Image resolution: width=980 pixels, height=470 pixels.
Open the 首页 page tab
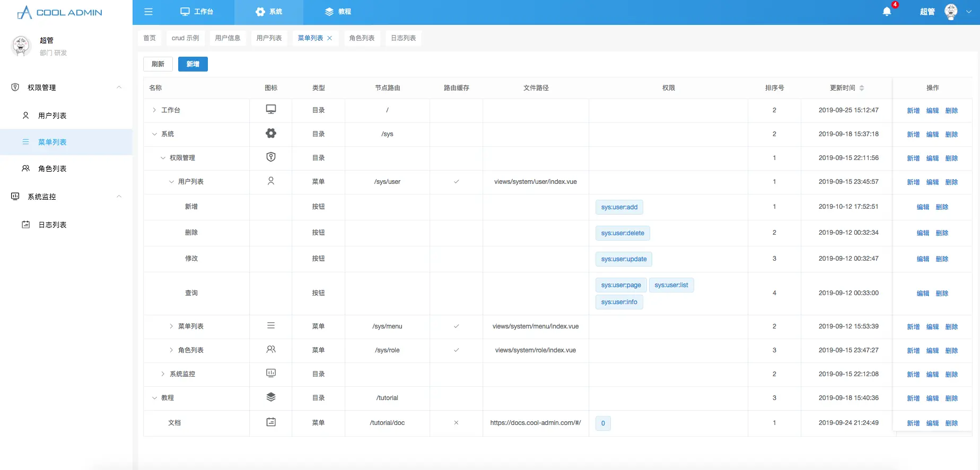[150, 38]
